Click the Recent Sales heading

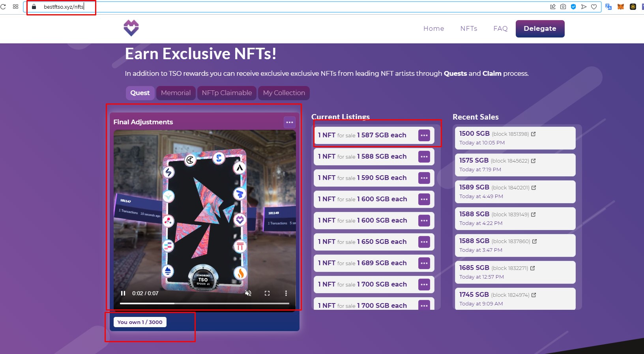(x=476, y=117)
